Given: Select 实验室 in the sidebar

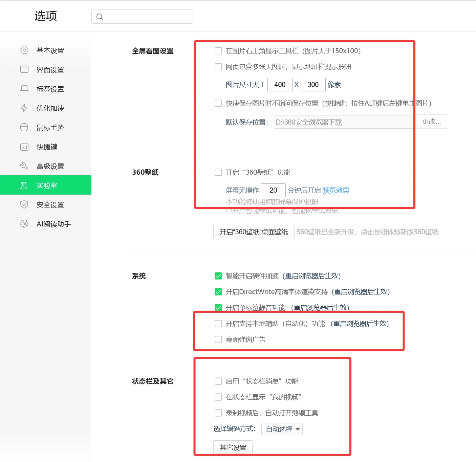Looking at the screenshot, I should (x=47, y=185).
